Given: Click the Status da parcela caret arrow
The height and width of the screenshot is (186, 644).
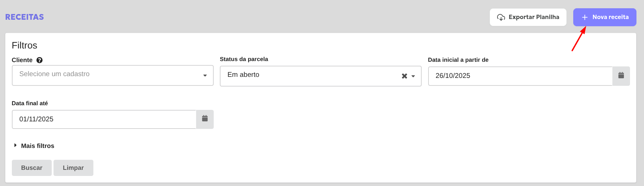Looking at the screenshot, I should coord(413,76).
